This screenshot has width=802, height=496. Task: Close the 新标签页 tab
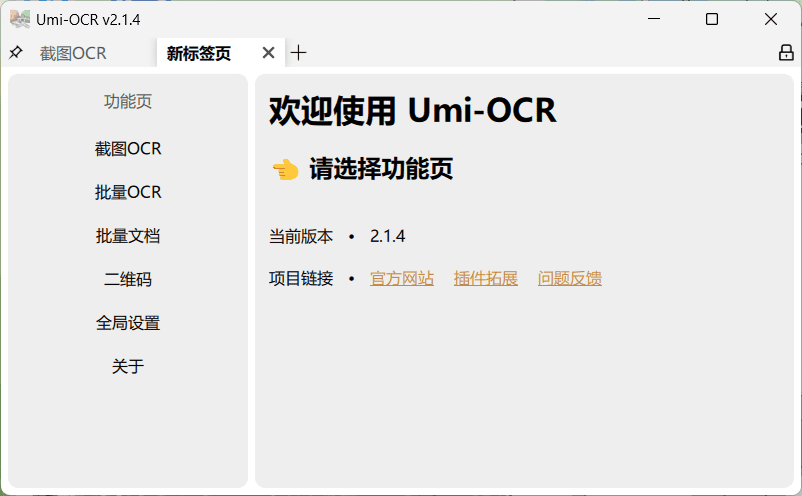tap(268, 53)
